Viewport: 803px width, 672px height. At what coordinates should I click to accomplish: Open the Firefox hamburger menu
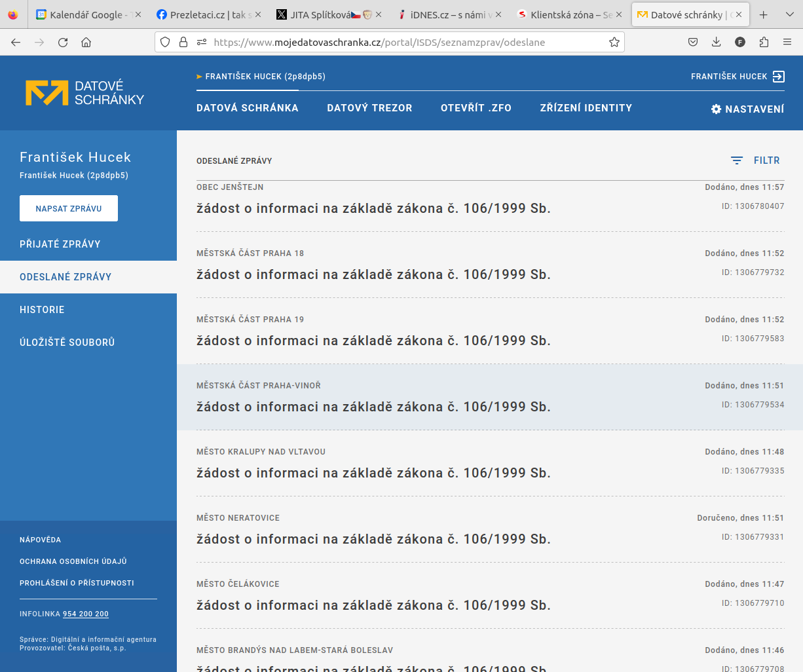tap(787, 42)
